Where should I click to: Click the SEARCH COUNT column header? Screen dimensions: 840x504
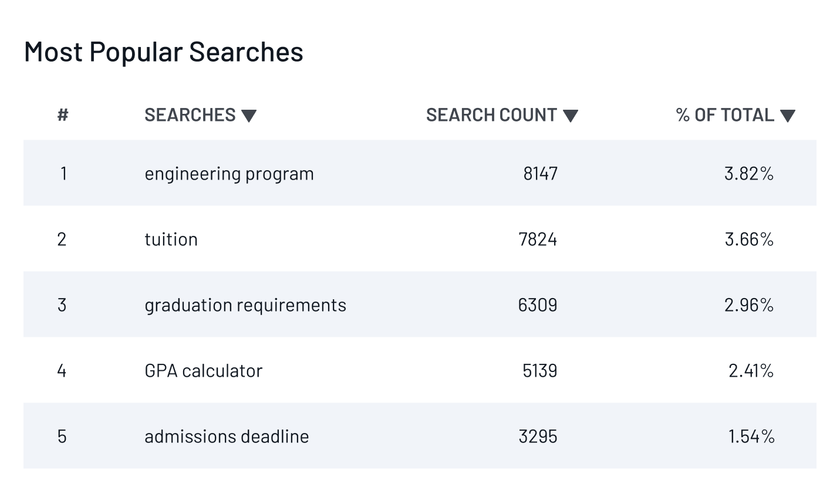(491, 115)
